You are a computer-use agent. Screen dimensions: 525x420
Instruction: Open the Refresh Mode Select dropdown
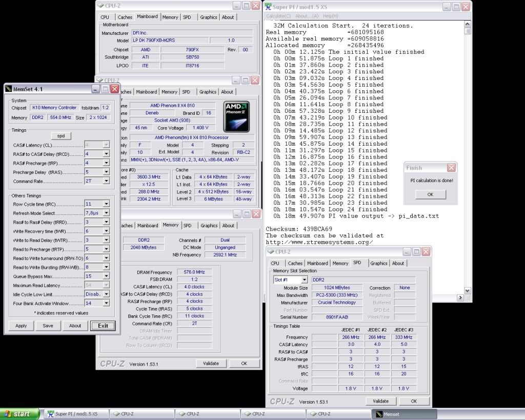[106, 213]
